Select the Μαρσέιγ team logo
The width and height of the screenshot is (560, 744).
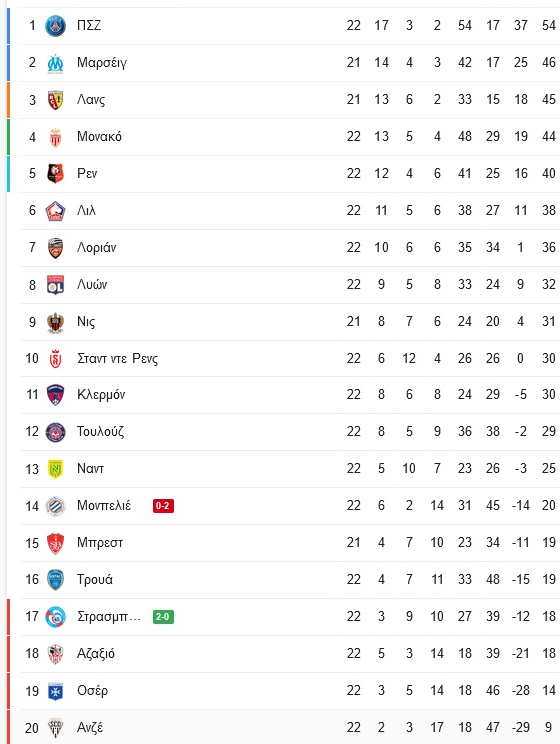click(55, 63)
